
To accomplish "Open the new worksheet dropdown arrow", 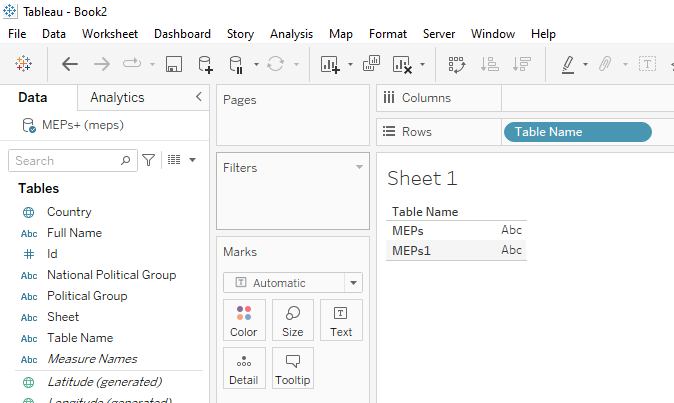I will tap(350, 64).
